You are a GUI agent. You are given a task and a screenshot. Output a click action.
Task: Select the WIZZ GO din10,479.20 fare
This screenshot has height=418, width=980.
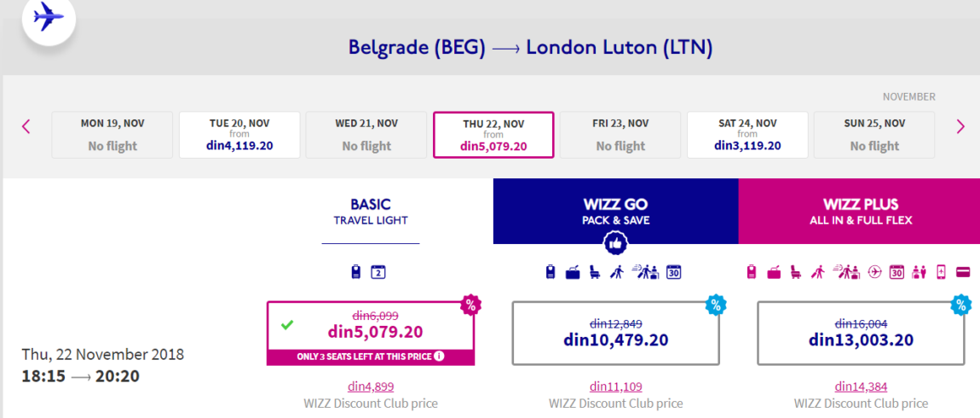[x=615, y=333]
